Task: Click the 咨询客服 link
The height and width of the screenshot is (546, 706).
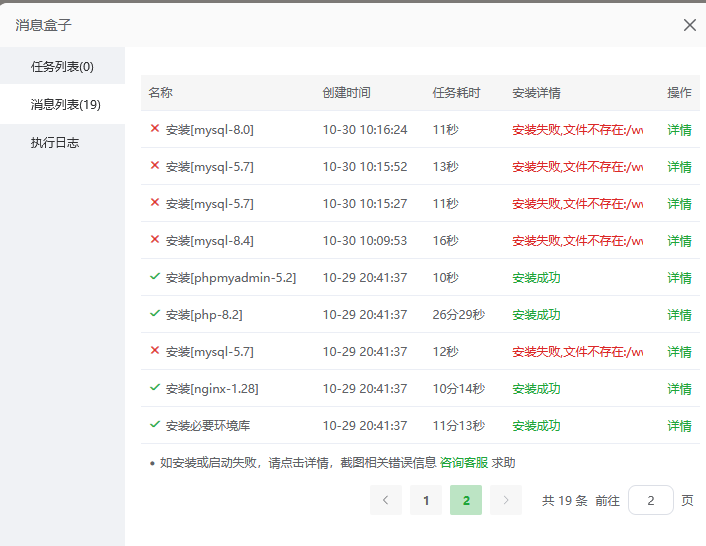Action: point(464,463)
